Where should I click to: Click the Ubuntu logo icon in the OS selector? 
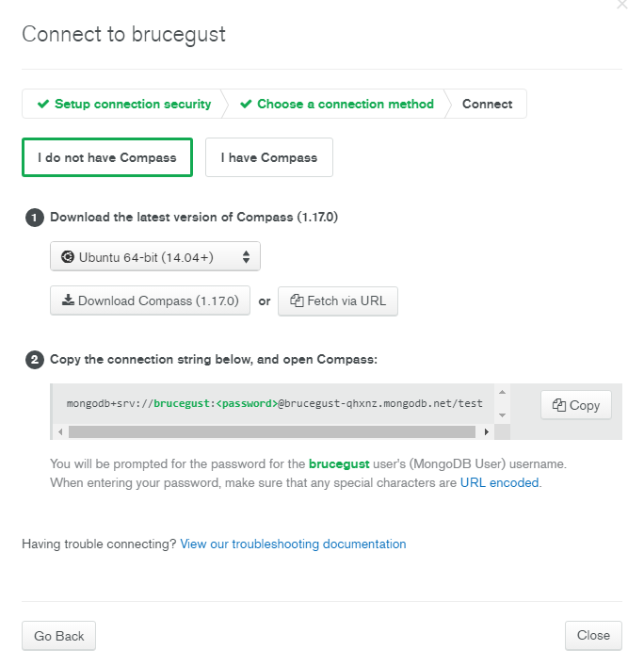[x=68, y=256]
